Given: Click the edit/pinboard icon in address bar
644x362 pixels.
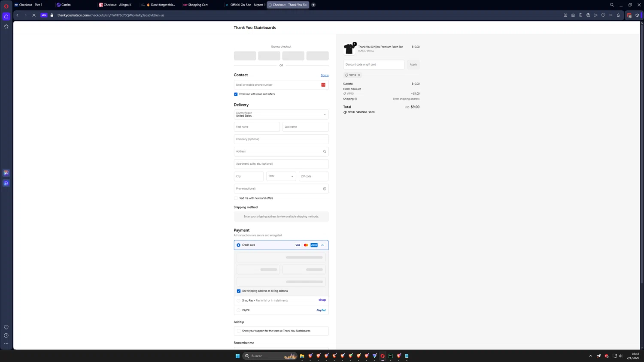Looking at the screenshot, I should click(565, 15).
